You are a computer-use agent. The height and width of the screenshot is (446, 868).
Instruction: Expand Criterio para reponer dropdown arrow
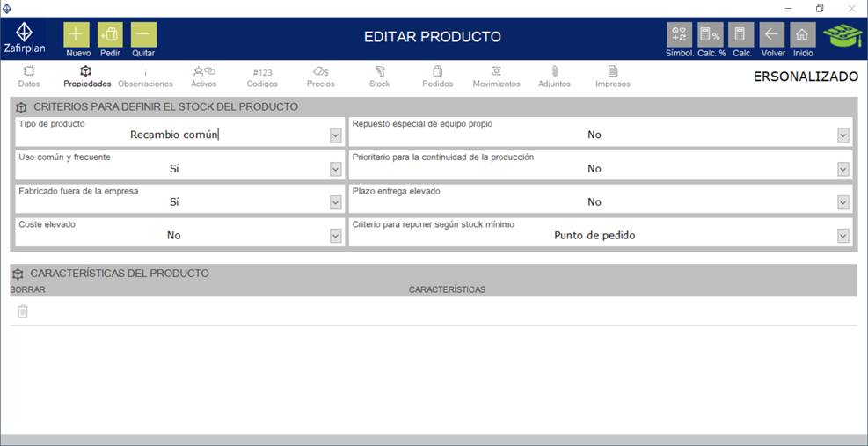[x=843, y=236]
